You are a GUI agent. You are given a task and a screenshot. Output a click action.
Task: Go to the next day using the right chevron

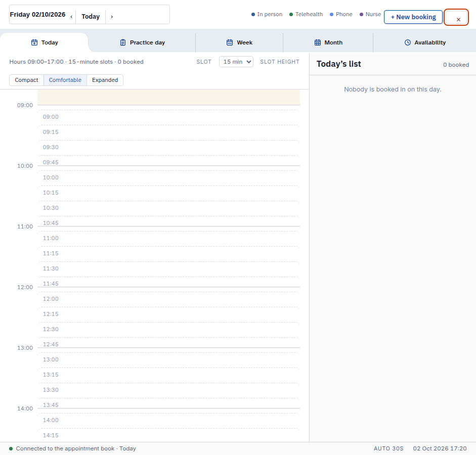tap(112, 17)
